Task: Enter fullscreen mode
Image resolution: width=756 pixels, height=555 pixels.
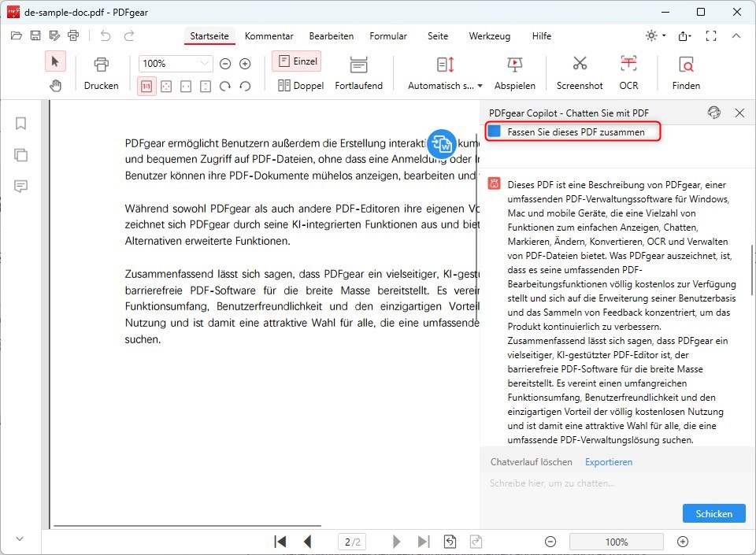Action: pos(710,35)
